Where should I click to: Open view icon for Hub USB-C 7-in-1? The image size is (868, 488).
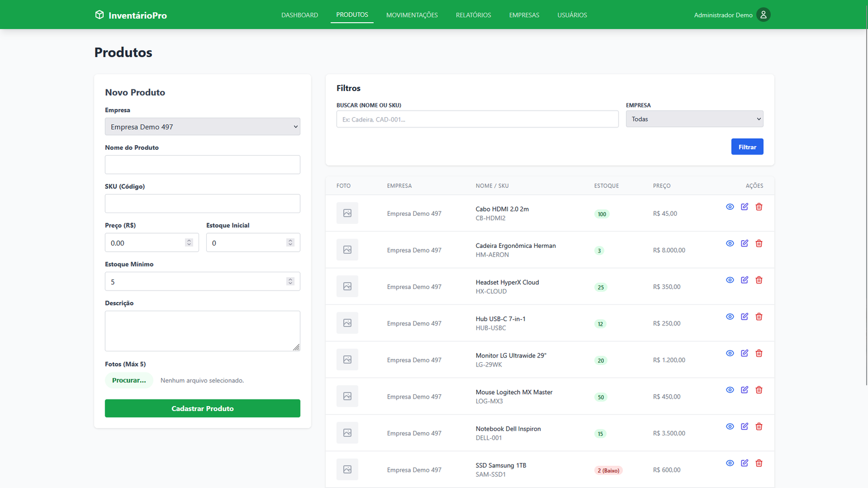(x=729, y=316)
